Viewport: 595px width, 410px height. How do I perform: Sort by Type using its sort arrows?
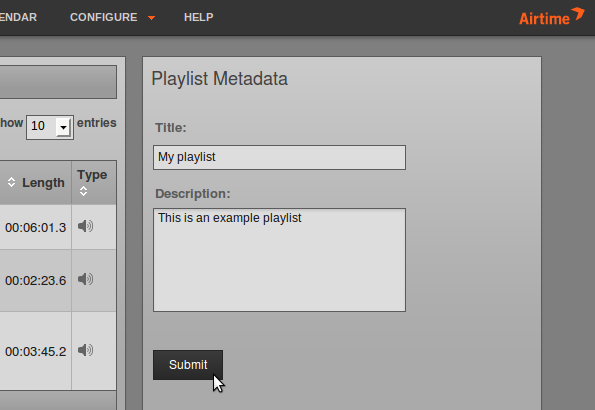click(83, 191)
